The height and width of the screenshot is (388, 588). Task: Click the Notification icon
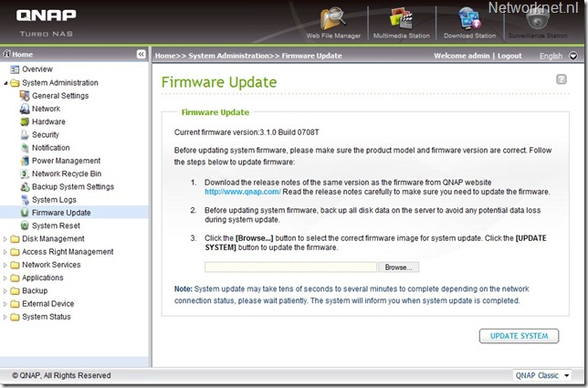25,148
